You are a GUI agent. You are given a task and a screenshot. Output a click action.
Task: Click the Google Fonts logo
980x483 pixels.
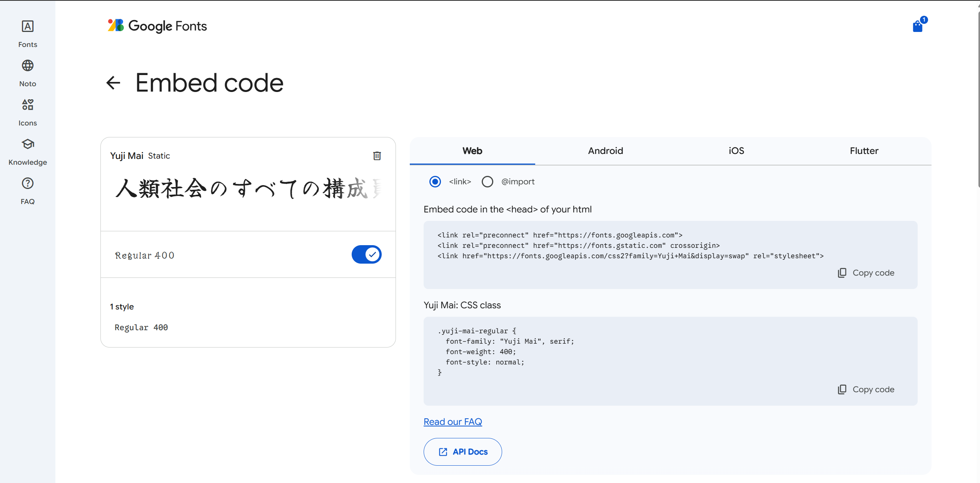click(x=157, y=26)
